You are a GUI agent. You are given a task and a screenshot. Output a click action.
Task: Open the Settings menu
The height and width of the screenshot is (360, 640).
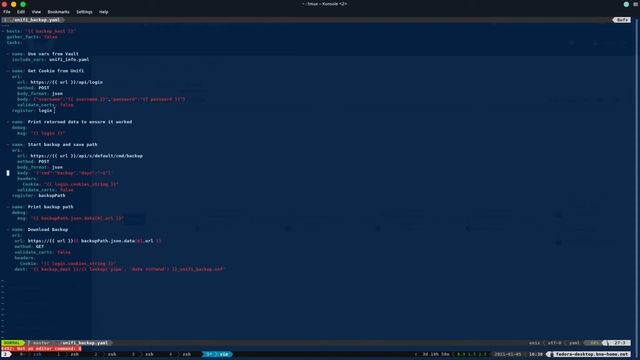pyautogui.click(x=84, y=12)
